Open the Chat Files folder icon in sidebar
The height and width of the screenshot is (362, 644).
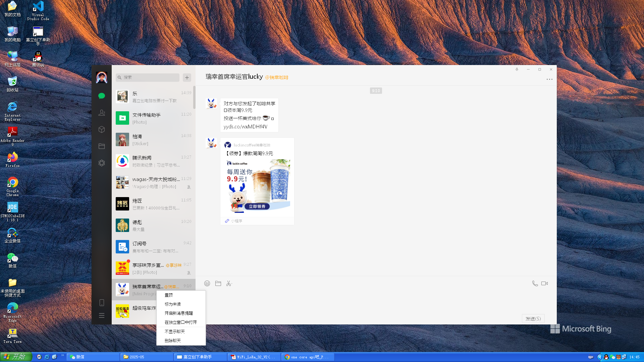(x=102, y=146)
